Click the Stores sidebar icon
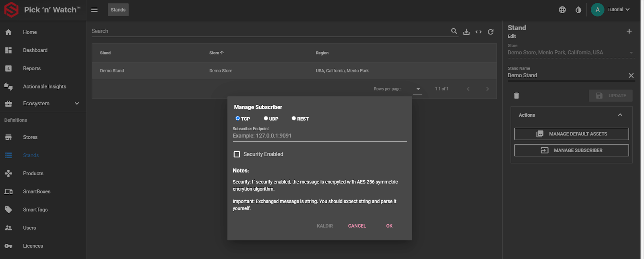The image size is (644, 259). (8, 137)
